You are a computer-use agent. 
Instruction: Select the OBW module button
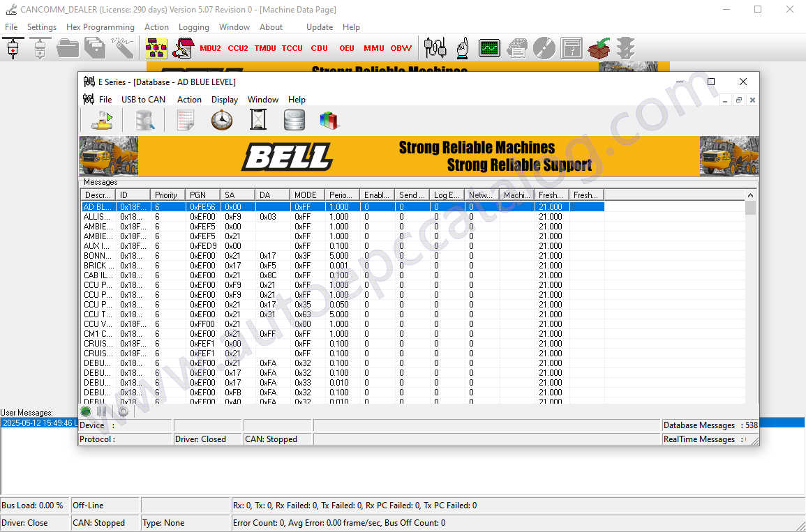coord(401,48)
